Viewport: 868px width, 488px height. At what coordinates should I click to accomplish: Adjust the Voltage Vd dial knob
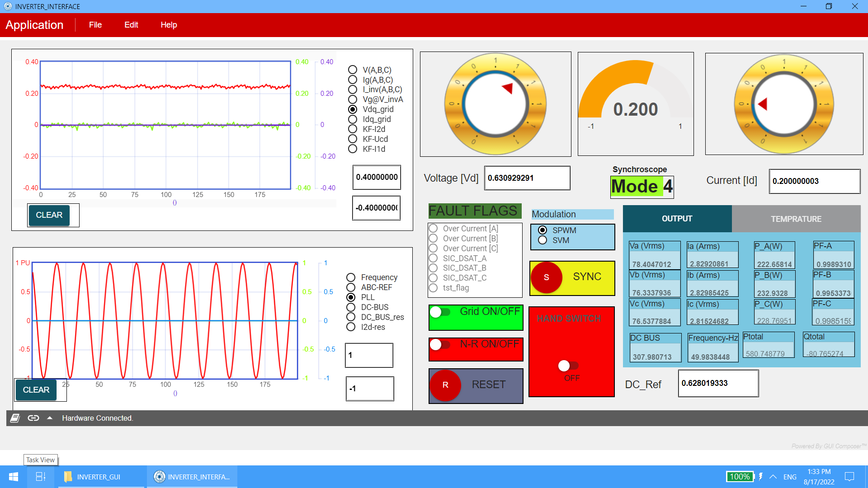495,104
